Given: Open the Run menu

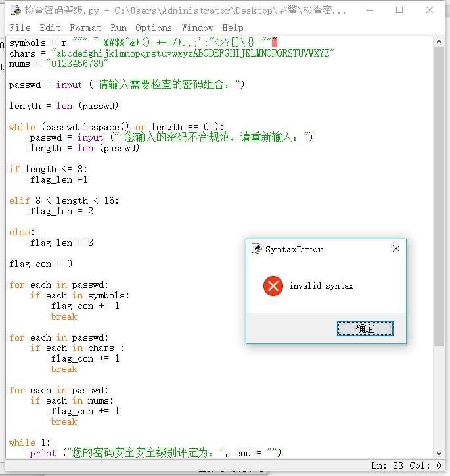Looking at the screenshot, I should (119, 28).
